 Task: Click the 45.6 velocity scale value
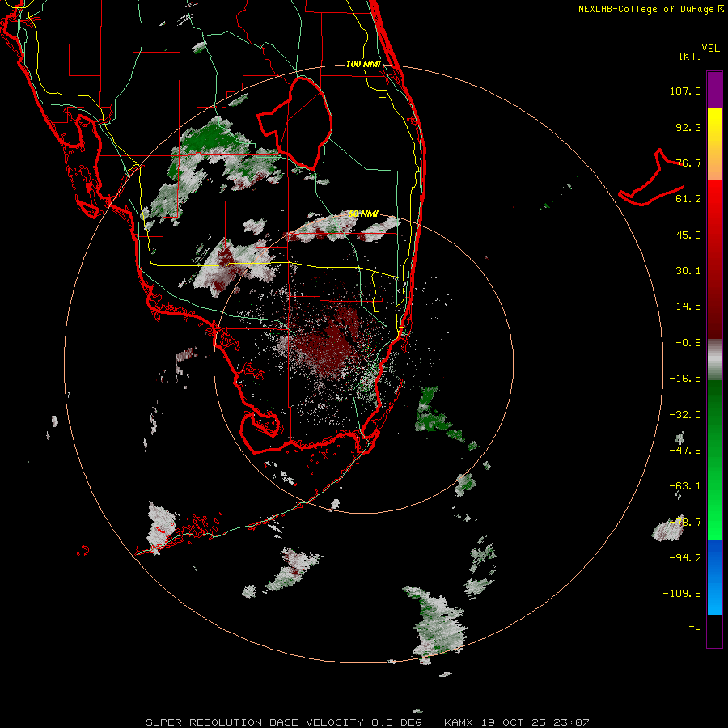pyautogui.click(x=688, y=235)
